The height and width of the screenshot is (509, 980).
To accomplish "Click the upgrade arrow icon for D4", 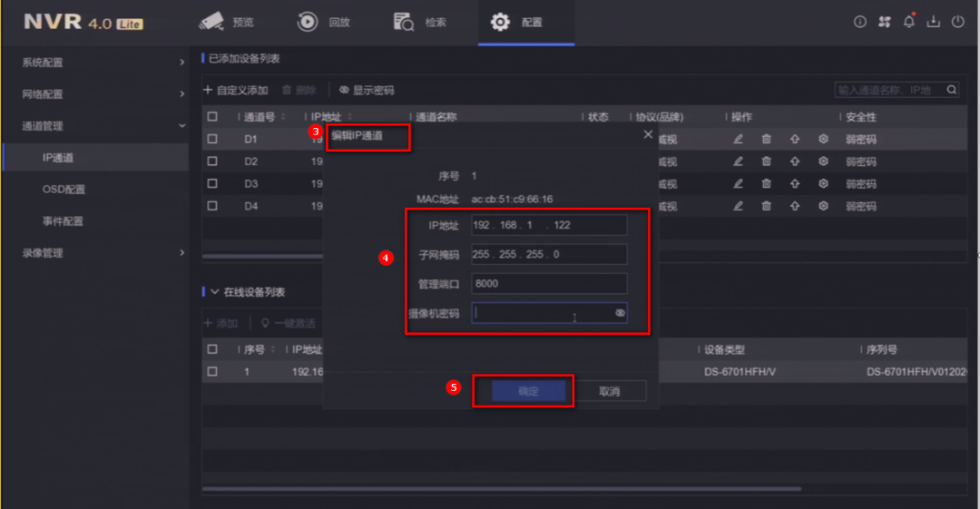I will pyautogui.click(x=794, y=206).
